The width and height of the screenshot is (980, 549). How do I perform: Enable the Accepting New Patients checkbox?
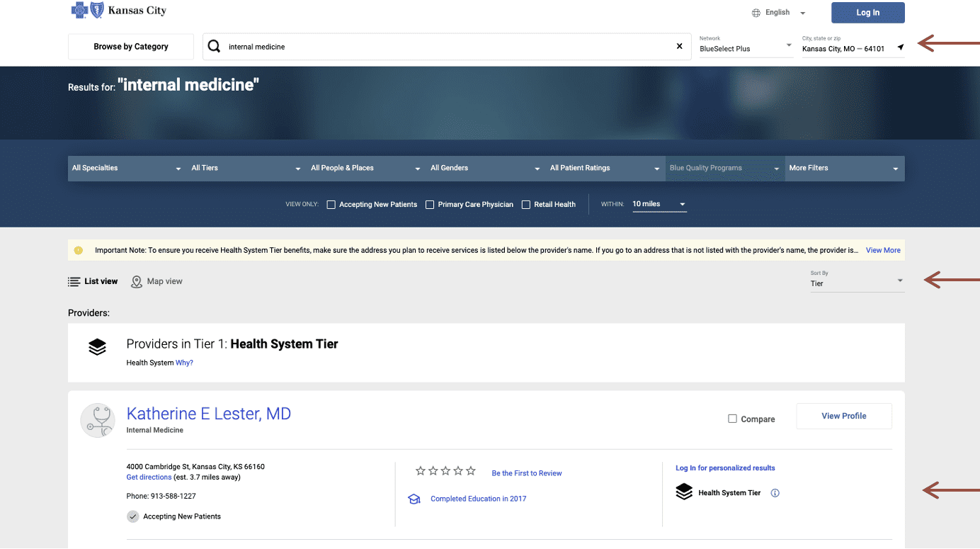pos(331,205)
